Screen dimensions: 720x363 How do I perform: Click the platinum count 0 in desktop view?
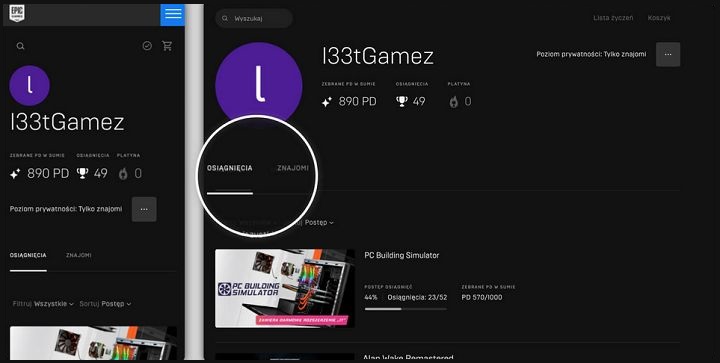[x=467, y=101]
